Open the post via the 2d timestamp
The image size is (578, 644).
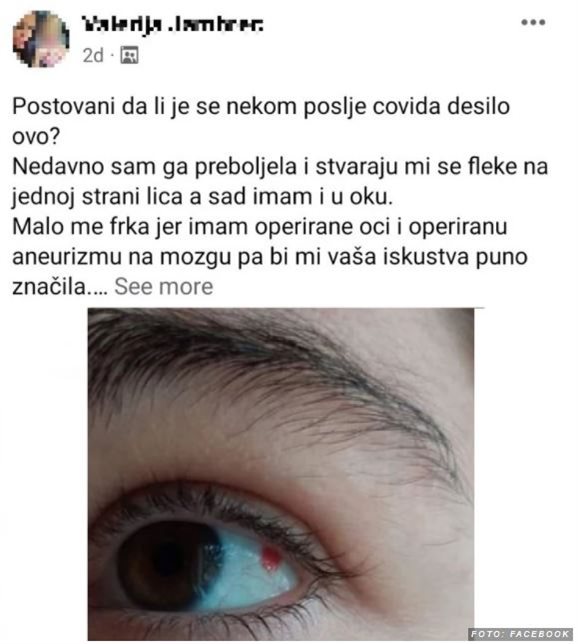[93, 55]
